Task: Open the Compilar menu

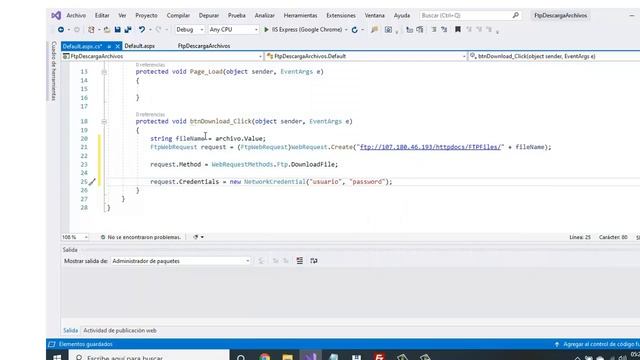Action: (178, 16)
